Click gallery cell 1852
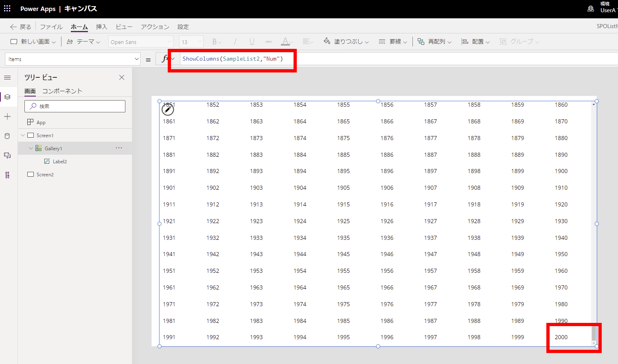This screenshot has width=618, height=364. 213,105
